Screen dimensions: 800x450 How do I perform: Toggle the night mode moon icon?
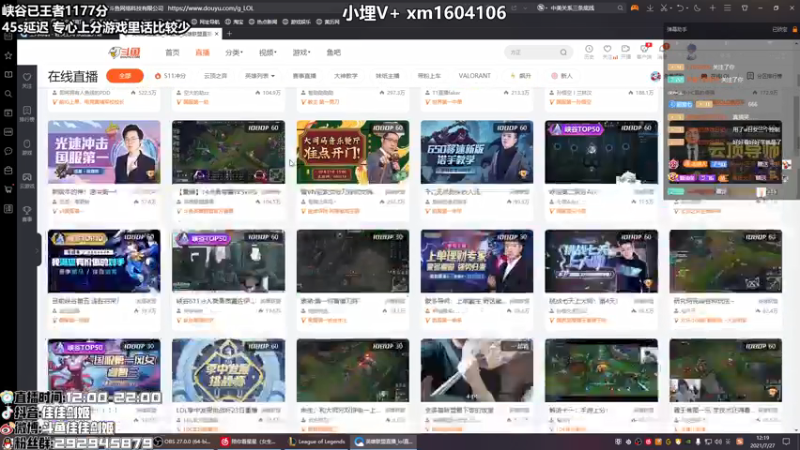697,8
